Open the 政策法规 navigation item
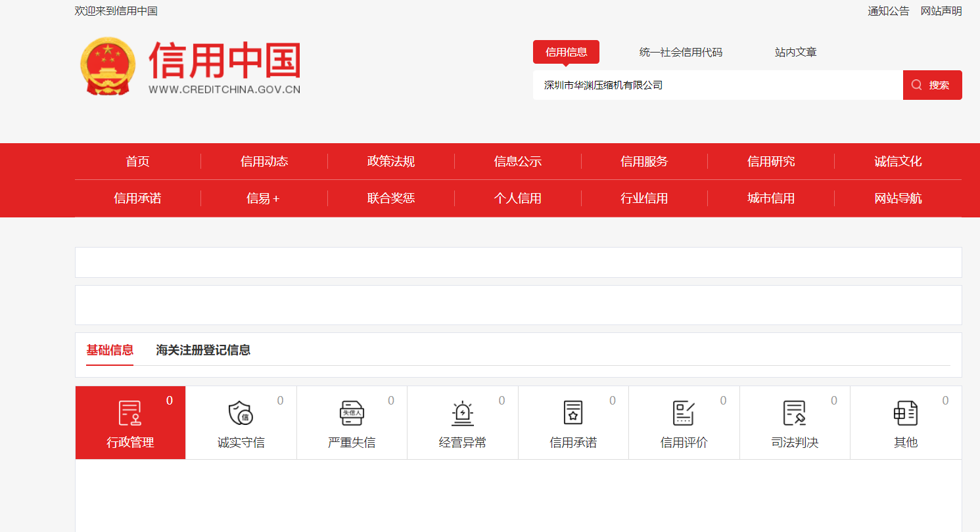 391,162
